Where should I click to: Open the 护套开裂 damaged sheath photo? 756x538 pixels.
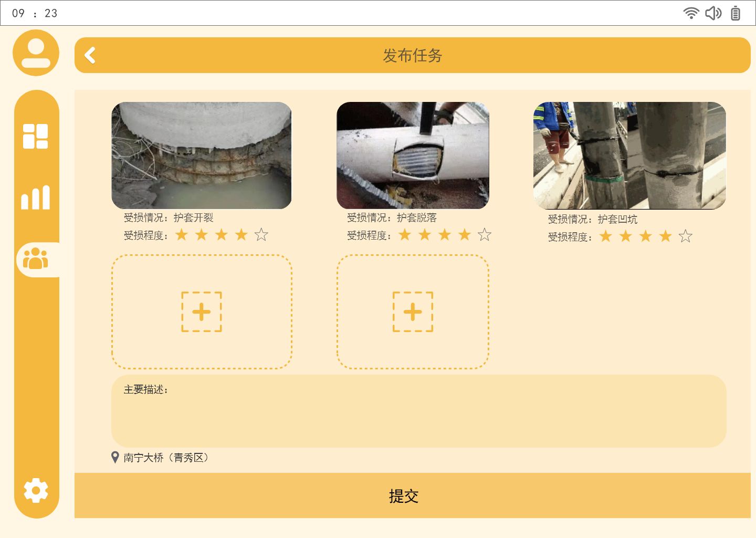click(202, 156)
